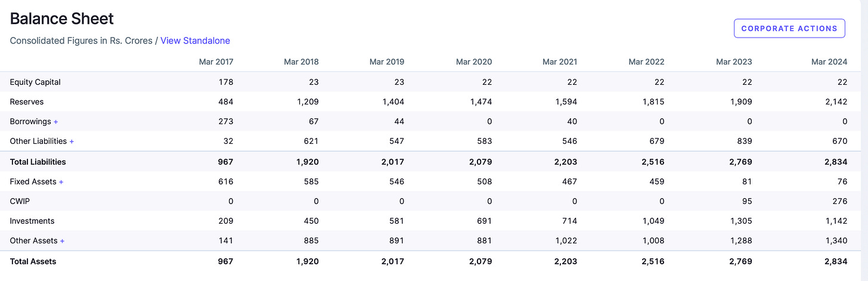
Task: Click Other Liabilities value 32 for Mar 2017
Action: (228, 141)
